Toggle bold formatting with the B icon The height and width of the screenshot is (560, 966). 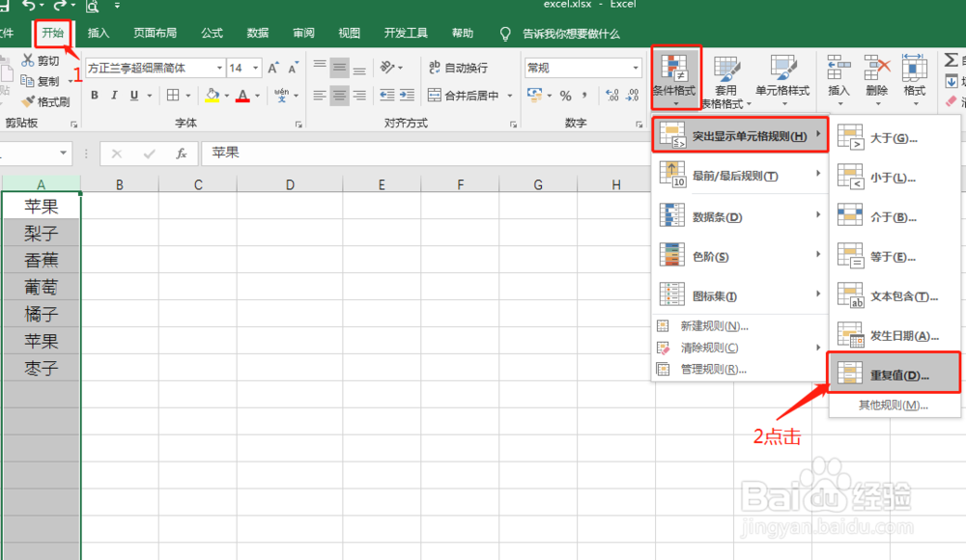(94, 96)
